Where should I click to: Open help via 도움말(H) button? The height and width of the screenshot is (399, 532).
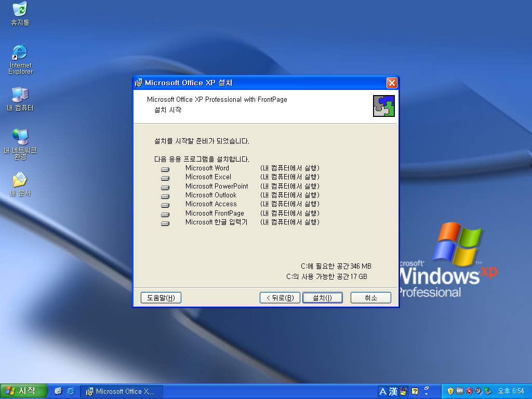[x=161, y=298]
